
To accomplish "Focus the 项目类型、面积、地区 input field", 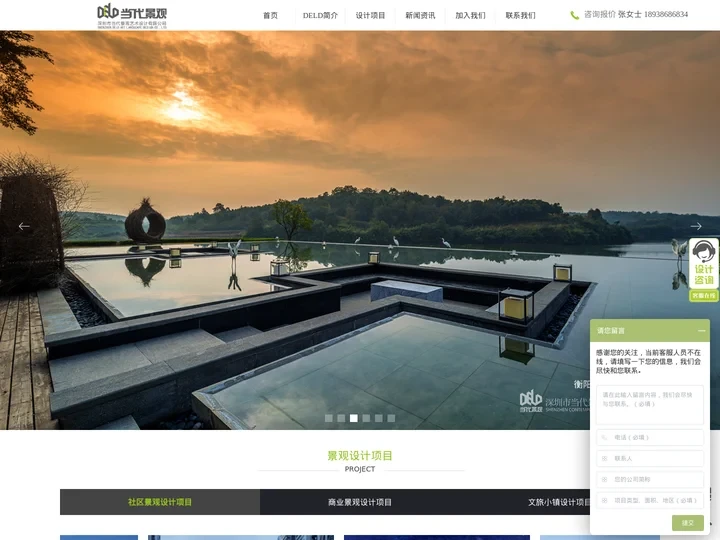I will pos(650,501).
